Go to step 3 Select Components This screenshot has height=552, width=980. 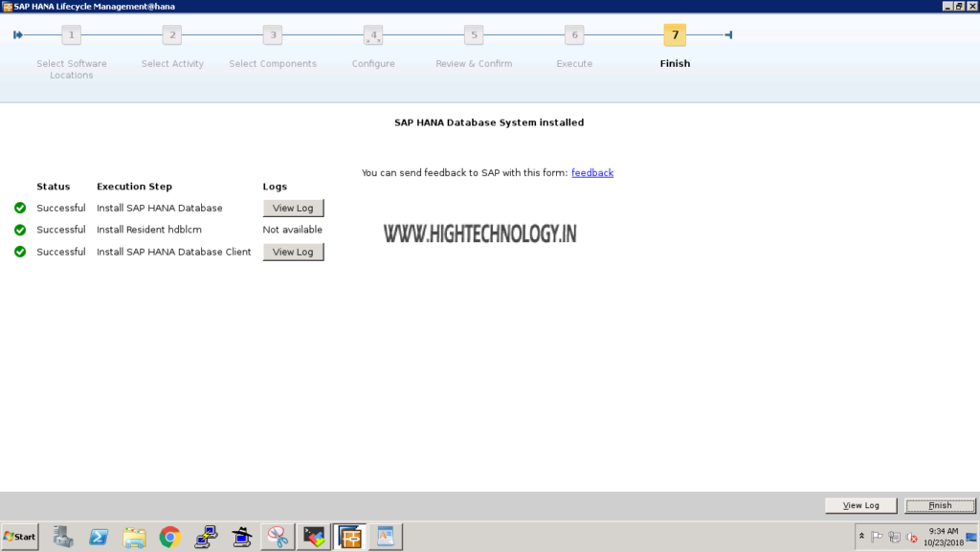pos(273,35)
